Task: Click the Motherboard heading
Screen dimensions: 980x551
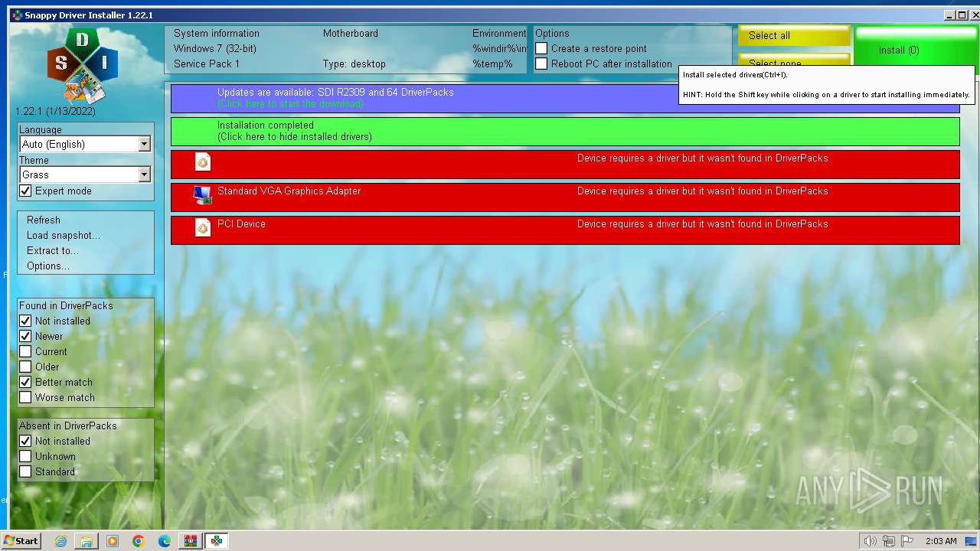Action: 351,33
